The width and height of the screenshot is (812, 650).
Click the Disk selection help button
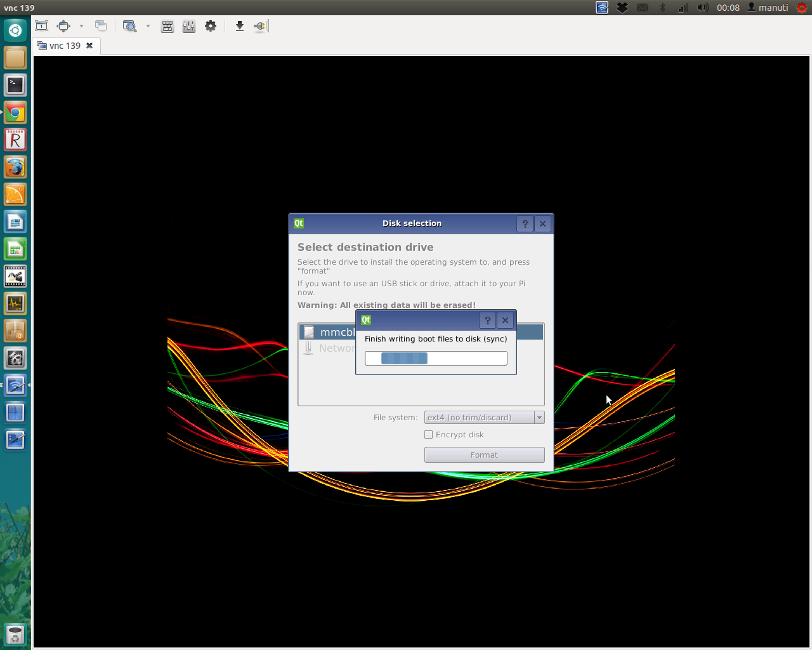(x=525, y=224)
